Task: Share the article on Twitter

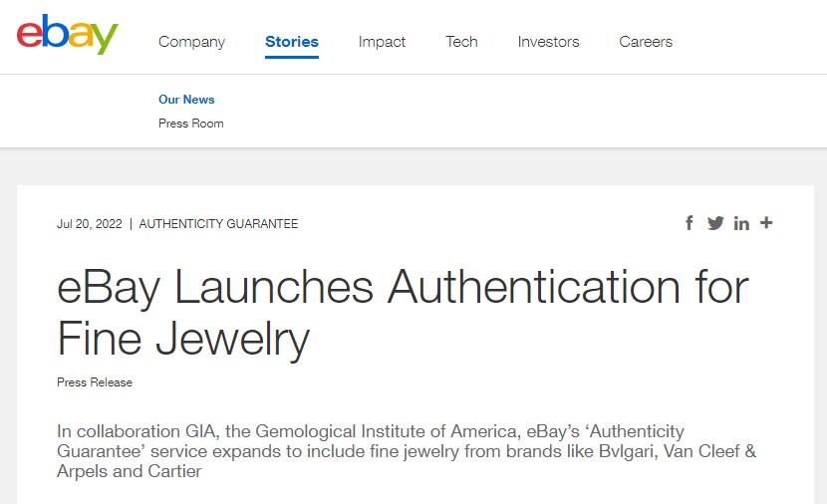Action: 715,223
